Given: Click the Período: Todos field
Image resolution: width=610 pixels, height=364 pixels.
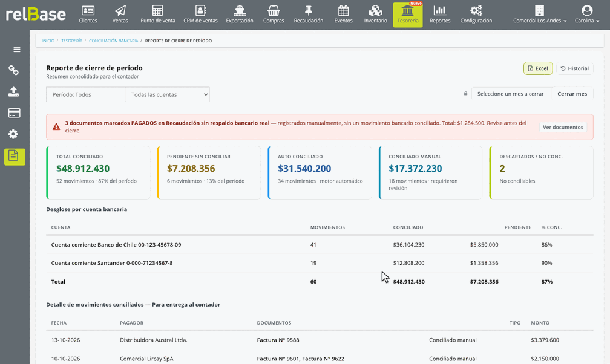Looking at the screenshot, I should 85,94.
